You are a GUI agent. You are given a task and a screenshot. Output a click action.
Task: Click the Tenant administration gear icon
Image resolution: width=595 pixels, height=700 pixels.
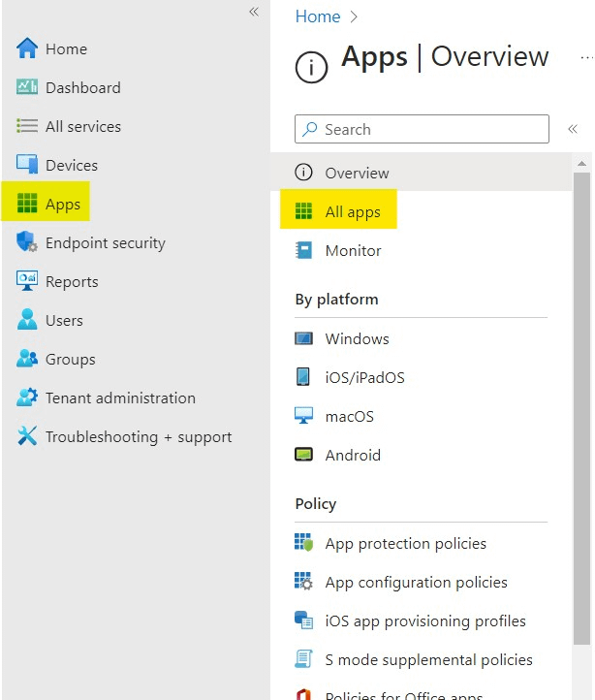(27, 398)
